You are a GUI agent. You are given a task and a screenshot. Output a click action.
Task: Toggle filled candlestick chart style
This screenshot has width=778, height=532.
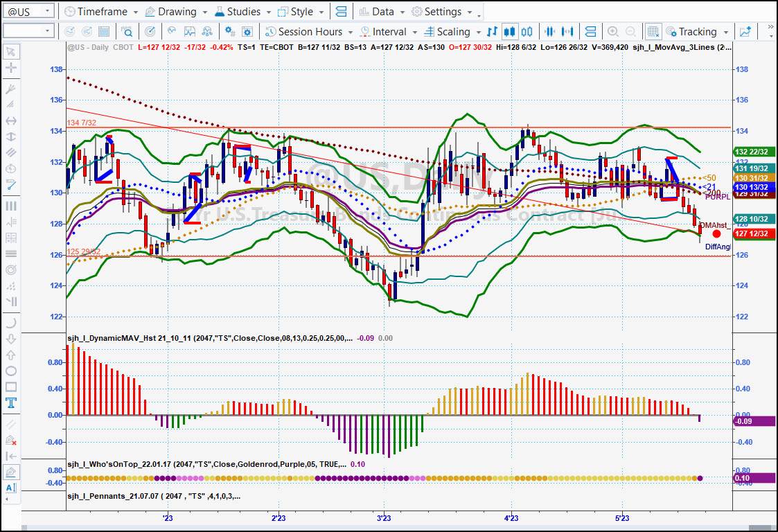pyautogui.click(x=510, y=32)
